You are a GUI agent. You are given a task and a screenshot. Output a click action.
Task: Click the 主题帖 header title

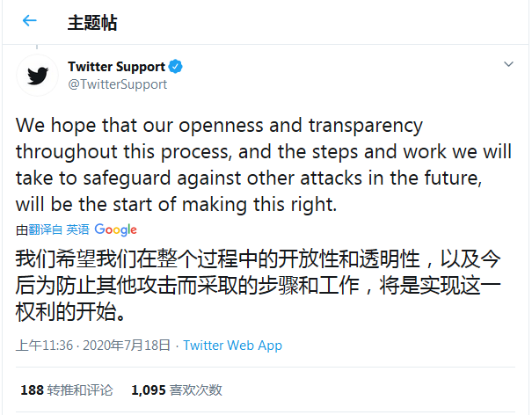tap(91, 22)
